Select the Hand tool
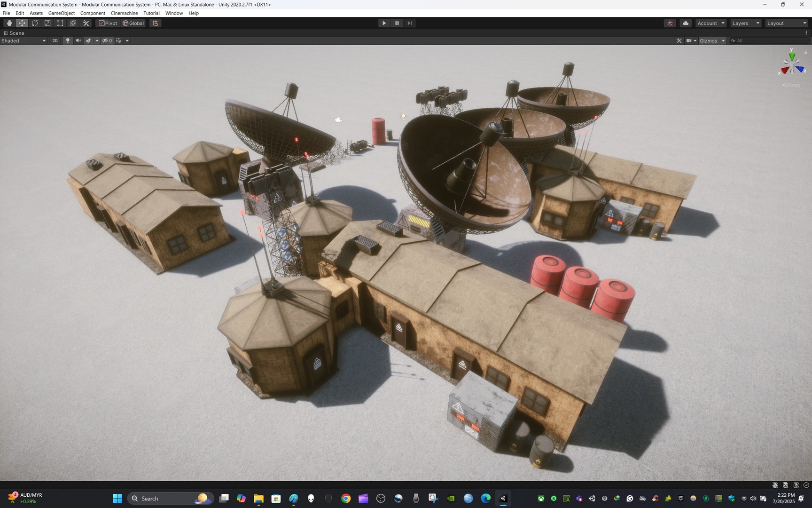Screen dimensions: 812x508 click(x=9, y=23)
